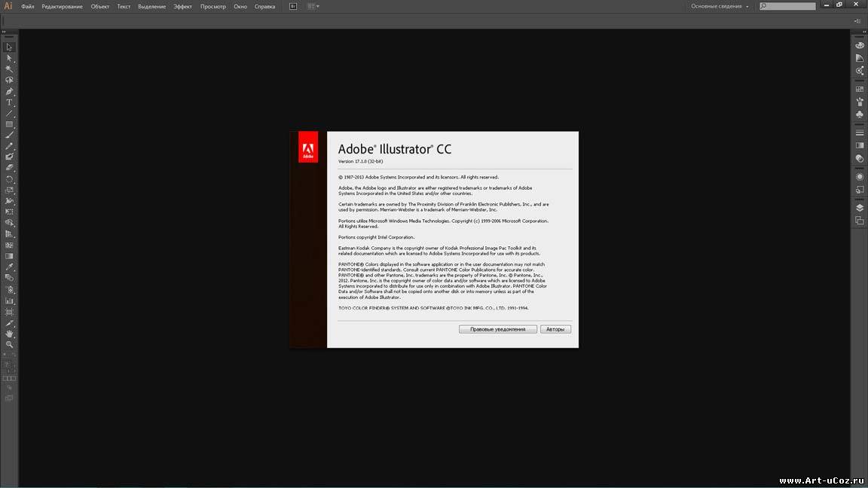This screenshot has height=488, width=868.
Task: Open the Объект menu
Action: pos(100,7)
